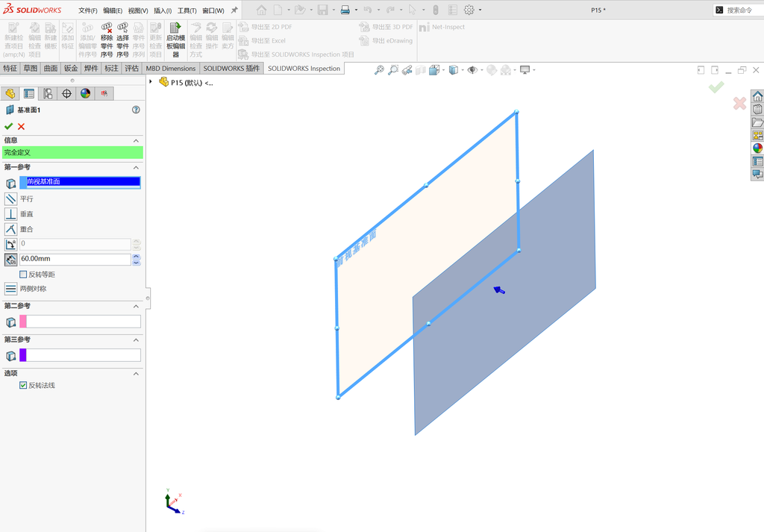Image resolution: width=764 pixels, height=532 pixels.
Task: Open the DisplayManager color ball tab
Action: tap(85, 93)
